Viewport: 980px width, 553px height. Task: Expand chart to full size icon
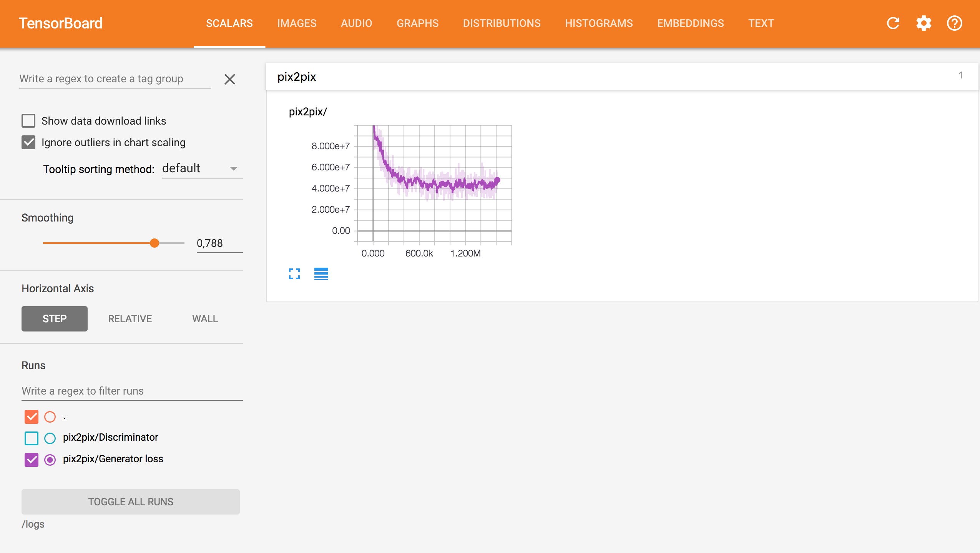[294, 274]
